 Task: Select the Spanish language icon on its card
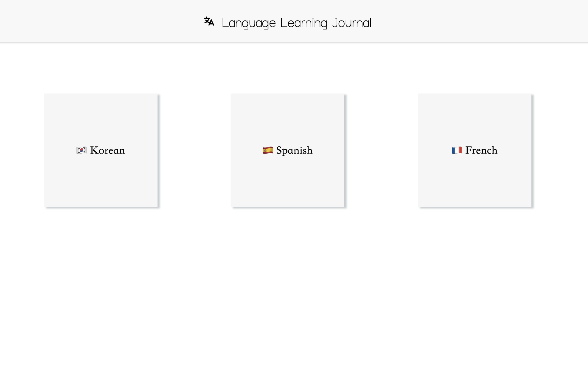point(267,150)
